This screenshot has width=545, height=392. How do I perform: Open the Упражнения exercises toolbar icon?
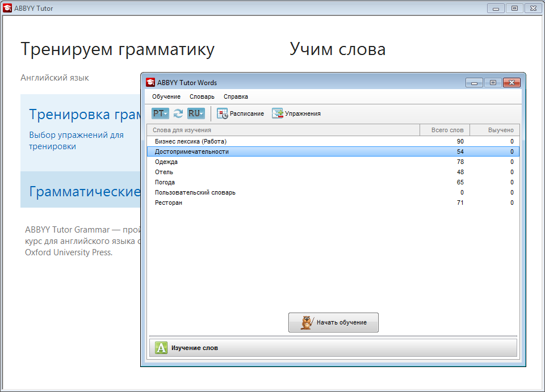pyautogui.click(x=278, y=113)
